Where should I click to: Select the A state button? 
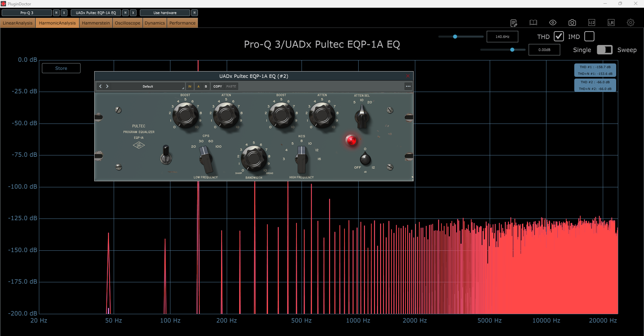tap(199, 86)
